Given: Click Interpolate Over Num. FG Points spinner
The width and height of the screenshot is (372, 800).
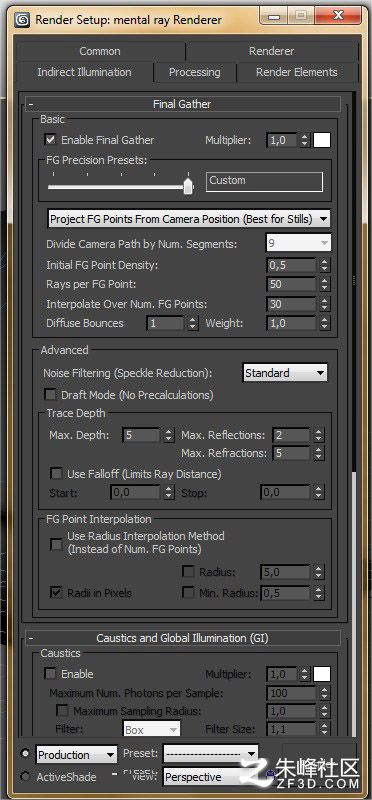Looking at the screenshot, I should tap(325, 304).
